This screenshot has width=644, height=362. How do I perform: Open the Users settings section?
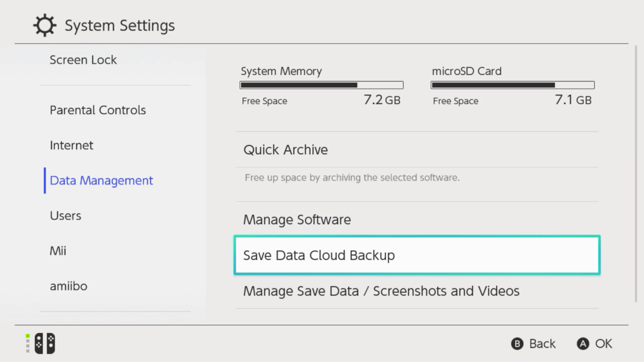pos(66,215)
